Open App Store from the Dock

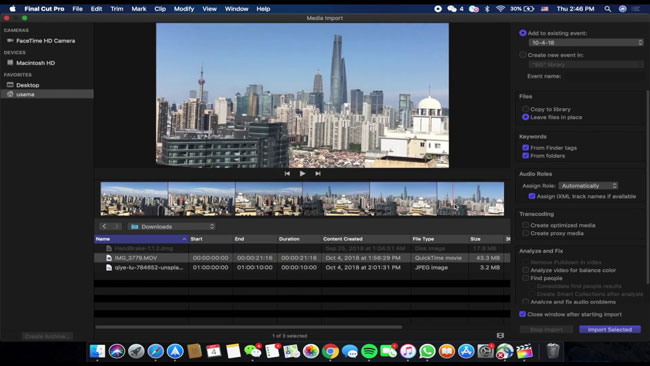point(466,351)
